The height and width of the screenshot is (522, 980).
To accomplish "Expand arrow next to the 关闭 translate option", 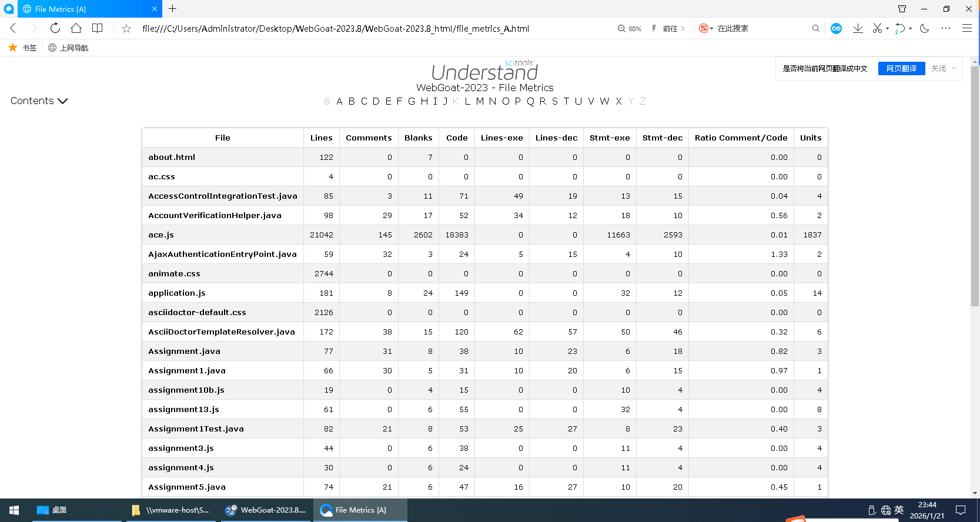I will pos(954,68).
